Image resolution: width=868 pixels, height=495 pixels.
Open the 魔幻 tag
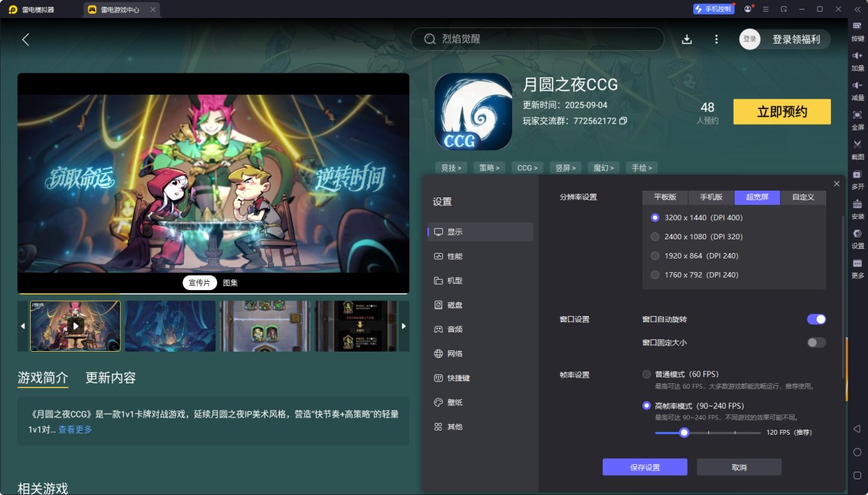click(604, 167)
